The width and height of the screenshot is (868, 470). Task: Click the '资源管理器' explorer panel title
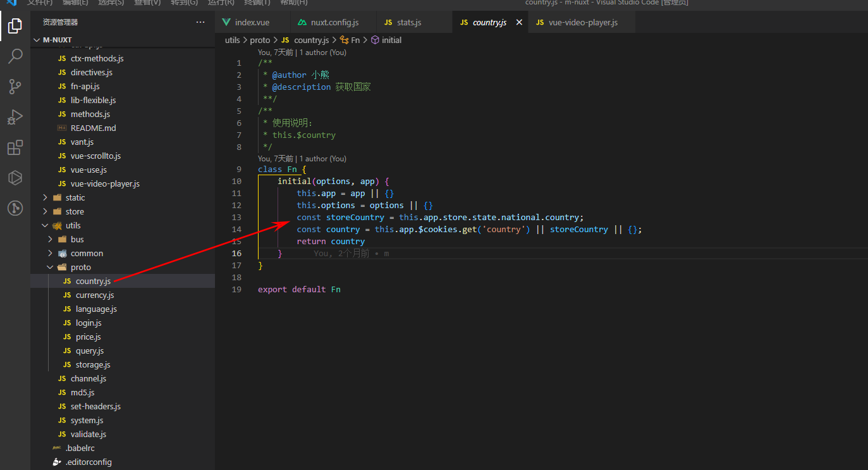coord(61,22)
